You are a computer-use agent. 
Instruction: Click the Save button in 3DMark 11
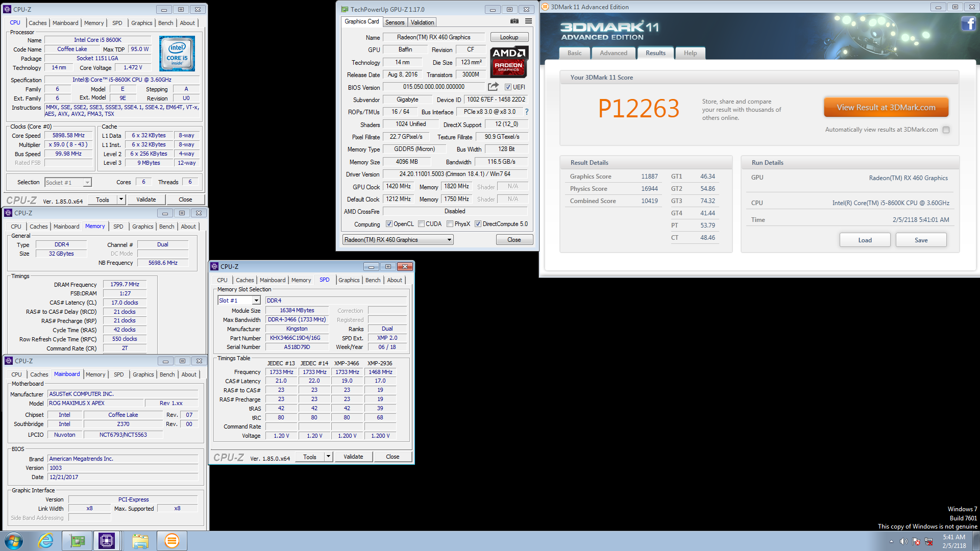(921, 240)
